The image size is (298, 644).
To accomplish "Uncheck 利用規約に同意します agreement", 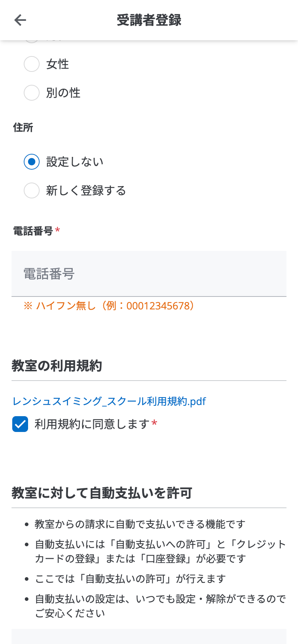I will (20, 424).
